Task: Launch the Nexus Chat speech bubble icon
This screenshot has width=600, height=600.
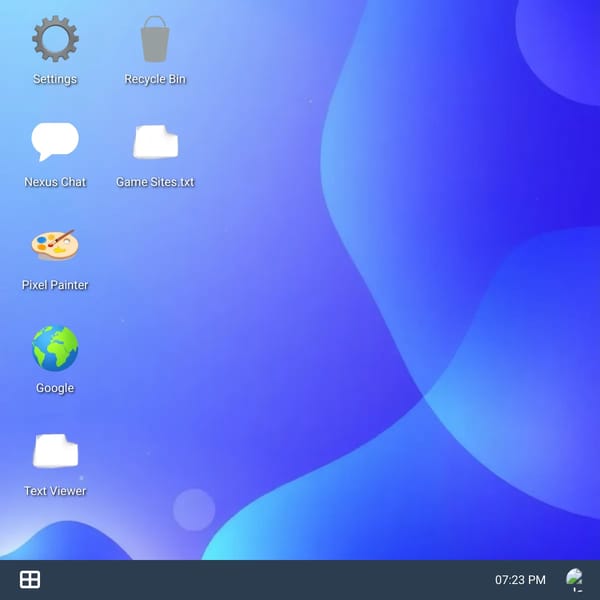Action: point(55,142)
